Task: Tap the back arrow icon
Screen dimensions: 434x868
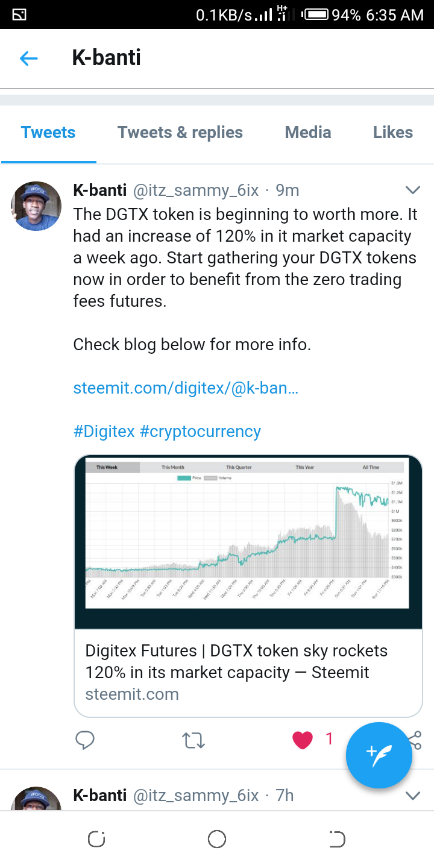Action: click(x=29, y=58)
